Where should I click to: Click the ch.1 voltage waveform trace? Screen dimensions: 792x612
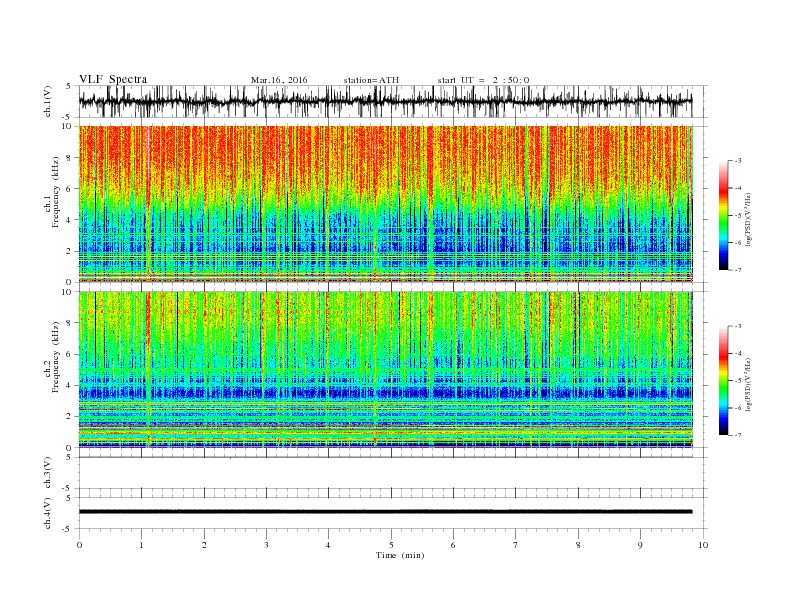click(385, 101)
